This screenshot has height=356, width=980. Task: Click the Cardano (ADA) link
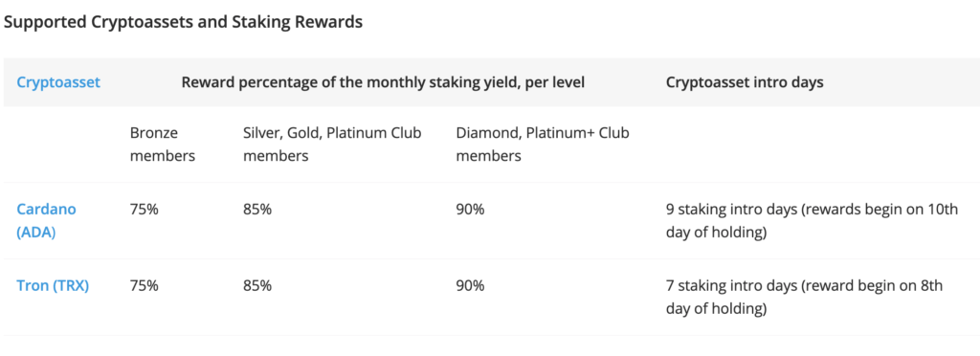coord(46,221)
